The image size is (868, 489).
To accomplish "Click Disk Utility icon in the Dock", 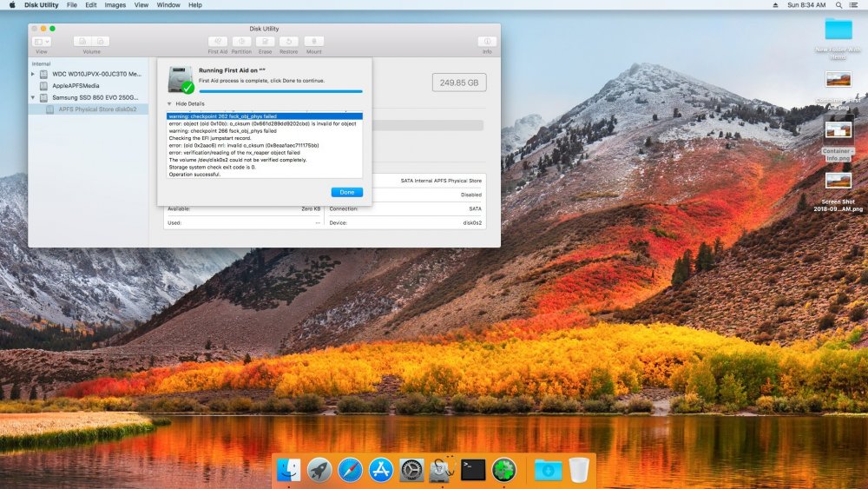I will 443,470.
